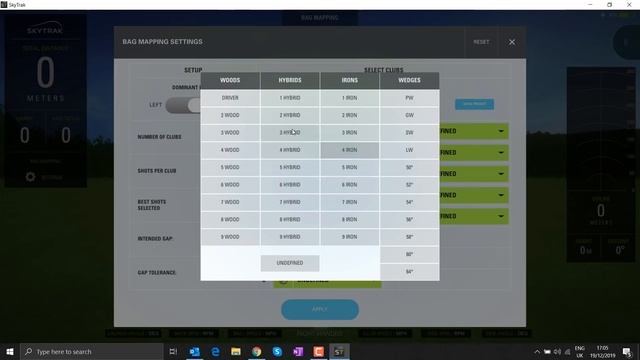Launch Microsoft Edge from the taskbar

215,351
